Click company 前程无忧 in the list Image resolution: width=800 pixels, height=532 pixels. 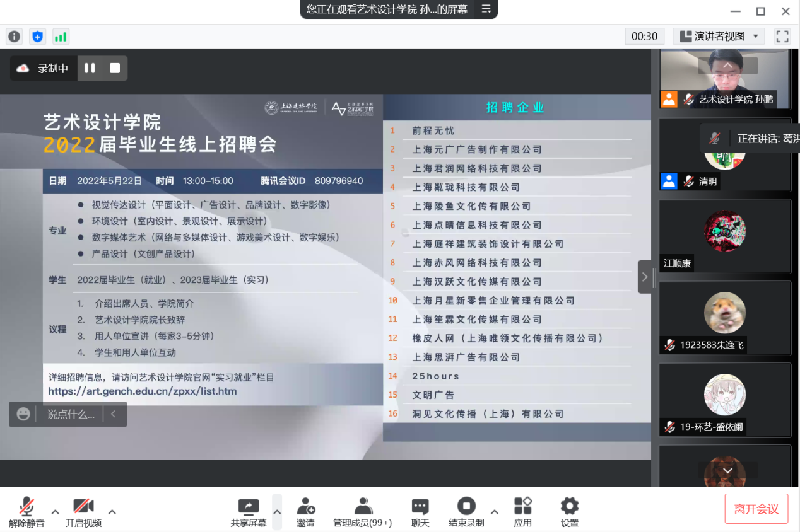[x=433, y=130]
